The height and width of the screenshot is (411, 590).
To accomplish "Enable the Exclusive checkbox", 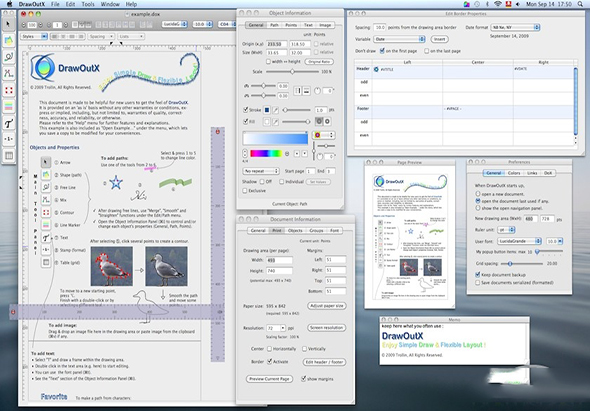I will (246, 191).
